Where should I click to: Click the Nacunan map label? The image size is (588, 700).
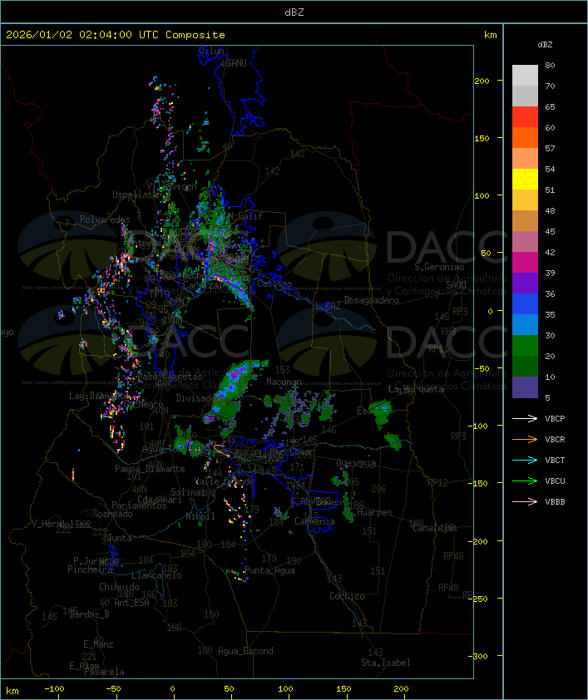pyautogui.click(x=284, y=382)
